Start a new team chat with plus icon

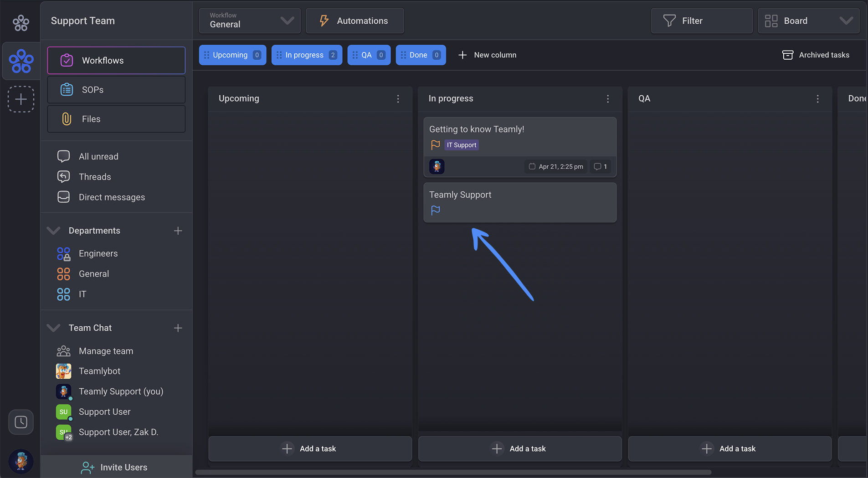pyautogui.click(x=178, y=328)
